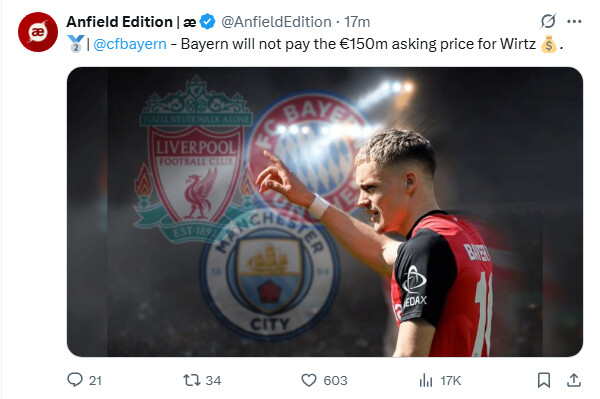Share the tweet via upload arrow icon
600x399 pixels.
point(574,380)
